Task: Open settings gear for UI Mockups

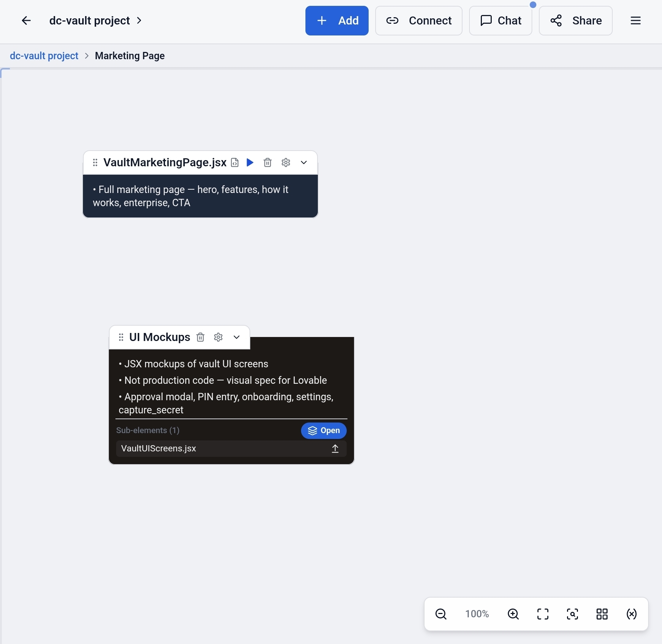Action: tap(218, 337)
